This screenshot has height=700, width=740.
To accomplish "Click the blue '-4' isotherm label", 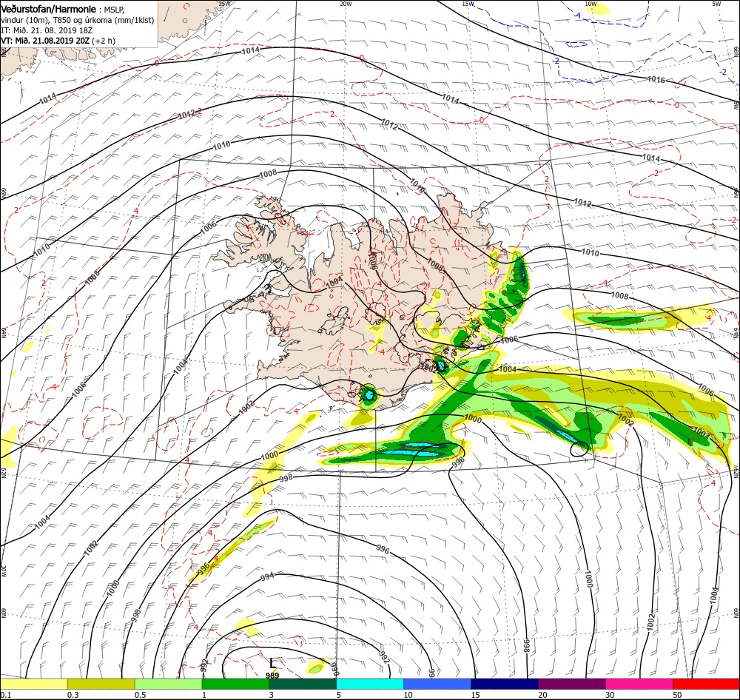I will (577, 15).
